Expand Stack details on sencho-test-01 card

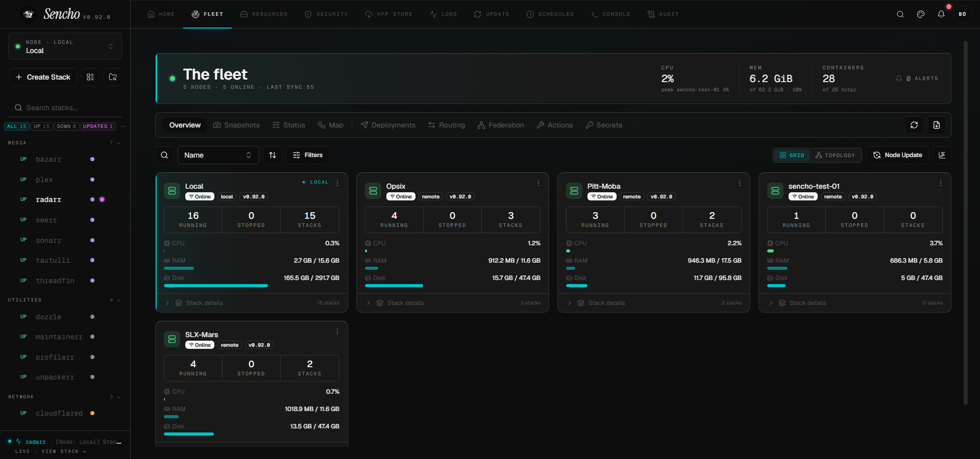[x=855, y=303]
